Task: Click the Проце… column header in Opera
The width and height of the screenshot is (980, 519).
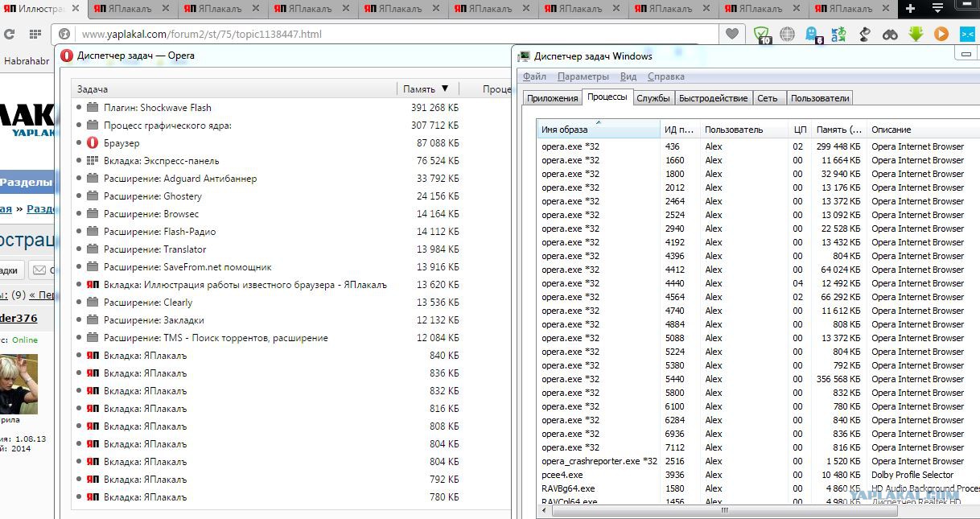Action: coord(496,89)
